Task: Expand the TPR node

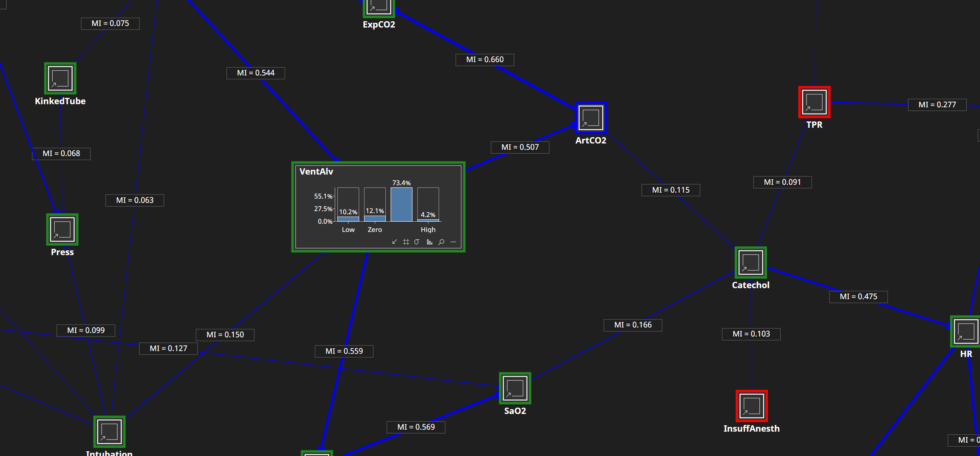Action: click(x=814, y=102)
